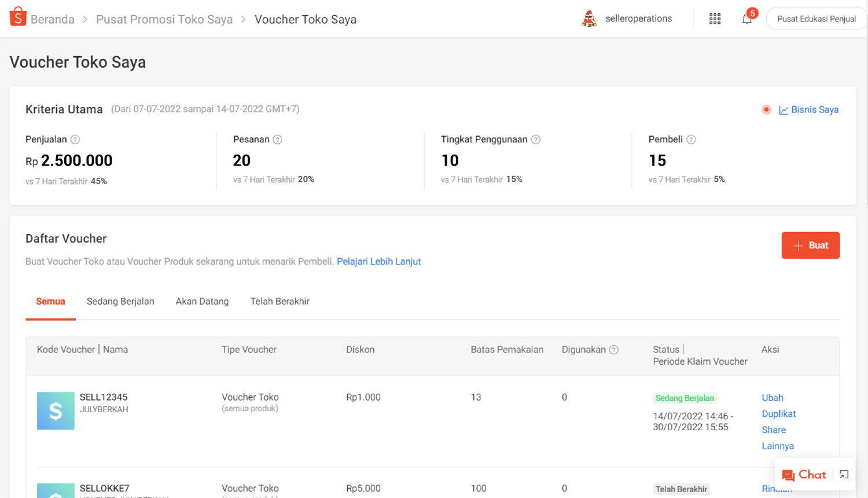The height and width of the screenshot is (498, 868).
Task: Select the Telah Berakhir tab
Action: pyautogui.click(x=279, y=301)
